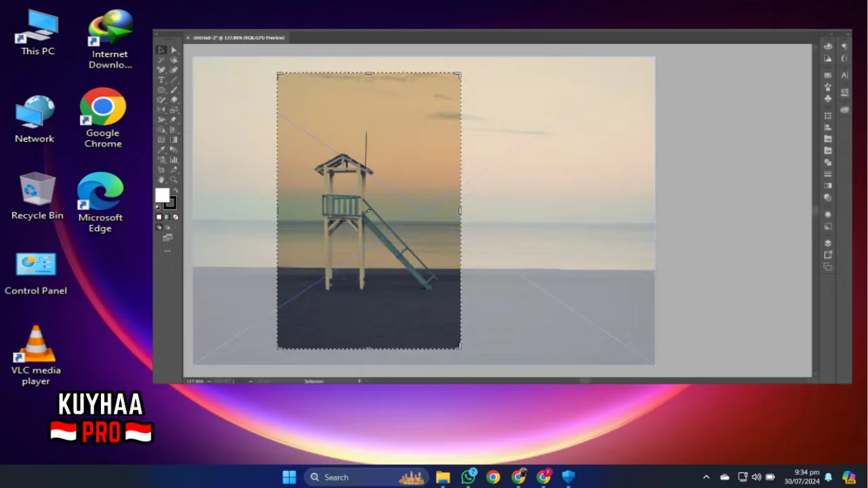The image size is (868, 488).
Task: Click the Microsoft Edge desktop shortcut
Action: click(100, 202)
